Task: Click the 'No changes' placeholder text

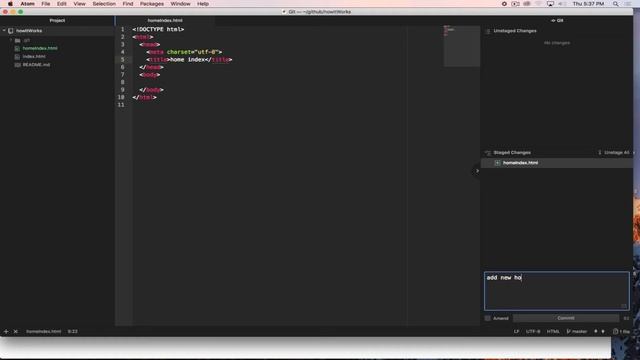Action: pos(557,43)
